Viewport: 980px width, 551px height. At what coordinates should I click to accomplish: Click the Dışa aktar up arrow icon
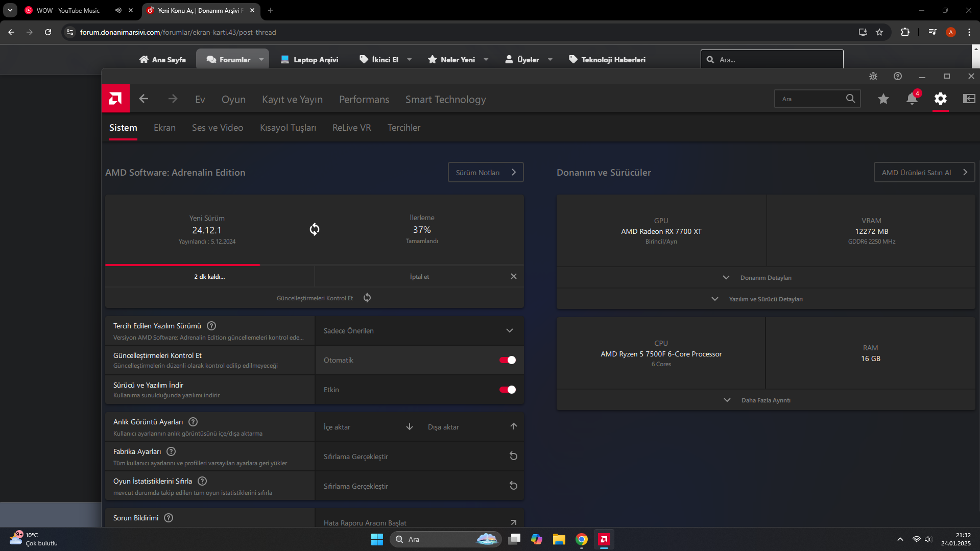514,426
